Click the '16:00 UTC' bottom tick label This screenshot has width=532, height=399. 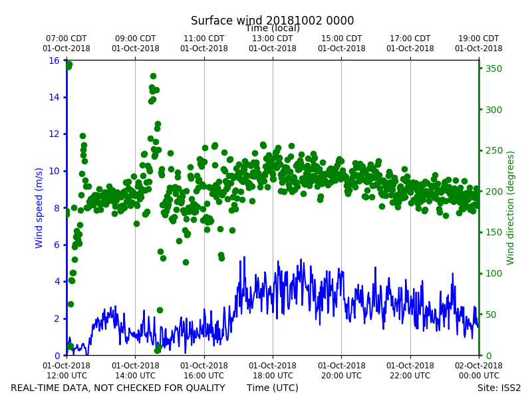click(204, 376)
